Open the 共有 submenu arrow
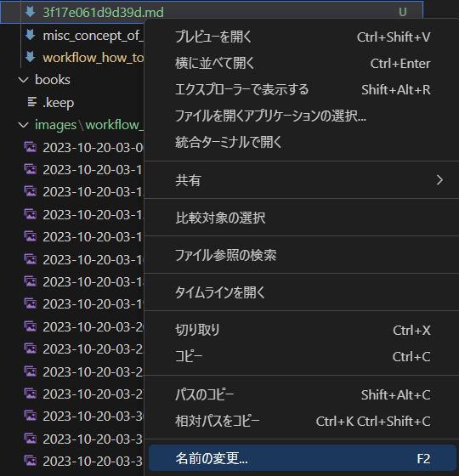The image size is (459, 476). [x=439, y=180]
